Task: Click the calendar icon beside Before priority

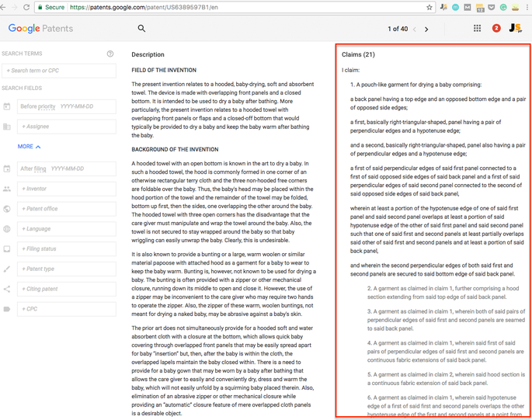Action: pyautogui.click(x=7, y=106)
